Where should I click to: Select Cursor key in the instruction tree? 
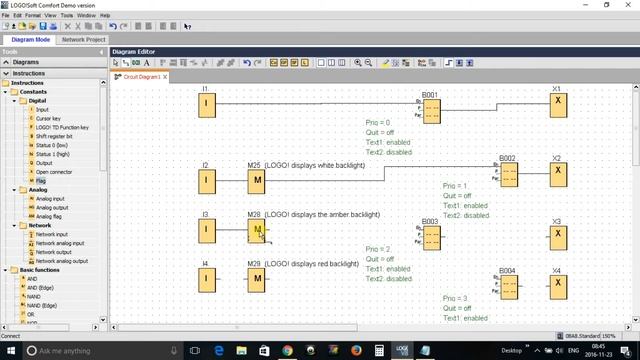coord(48,118)
